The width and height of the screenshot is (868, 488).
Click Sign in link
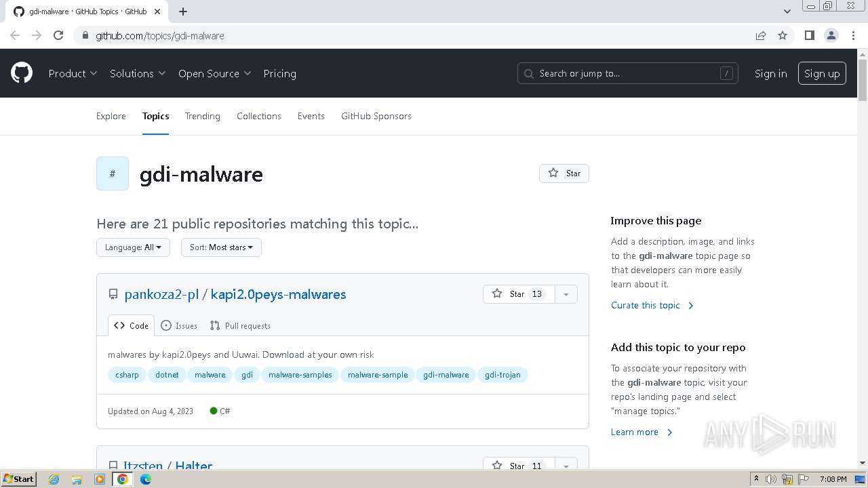click(771, 73)
